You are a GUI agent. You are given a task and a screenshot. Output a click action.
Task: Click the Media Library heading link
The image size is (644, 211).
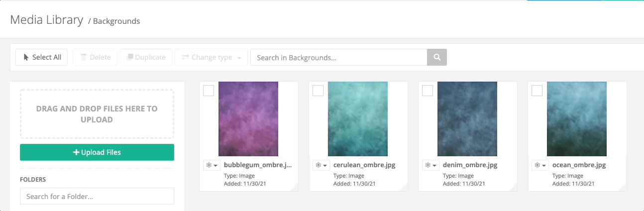46,20
